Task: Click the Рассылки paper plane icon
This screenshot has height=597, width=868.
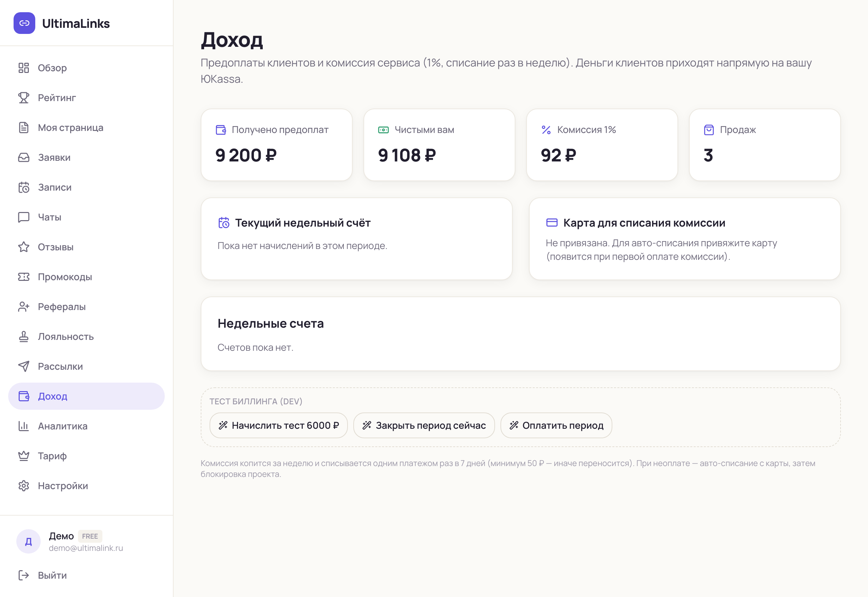Action: 23,366
